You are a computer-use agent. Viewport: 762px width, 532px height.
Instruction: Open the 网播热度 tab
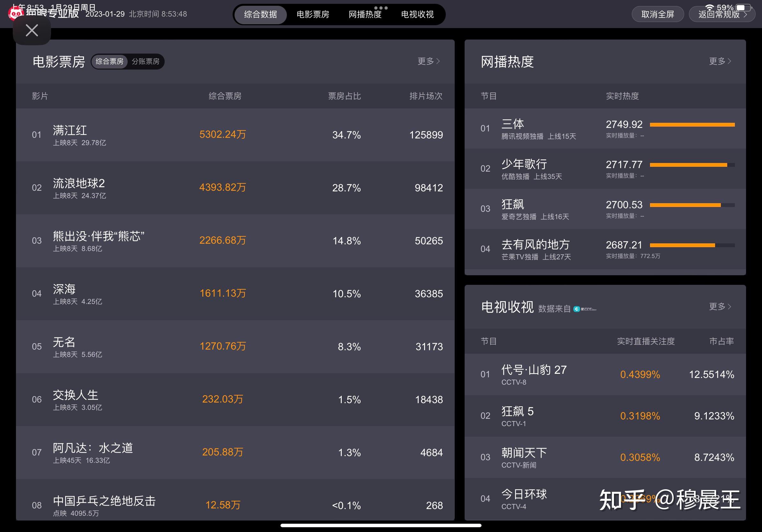(x=364, y=15)
